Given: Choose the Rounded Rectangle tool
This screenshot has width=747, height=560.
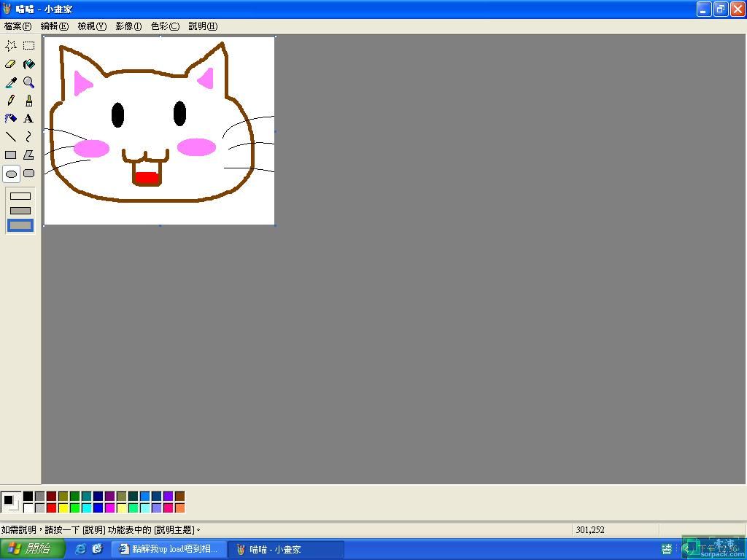Looking at the screenshot, I should coord(28,174).
